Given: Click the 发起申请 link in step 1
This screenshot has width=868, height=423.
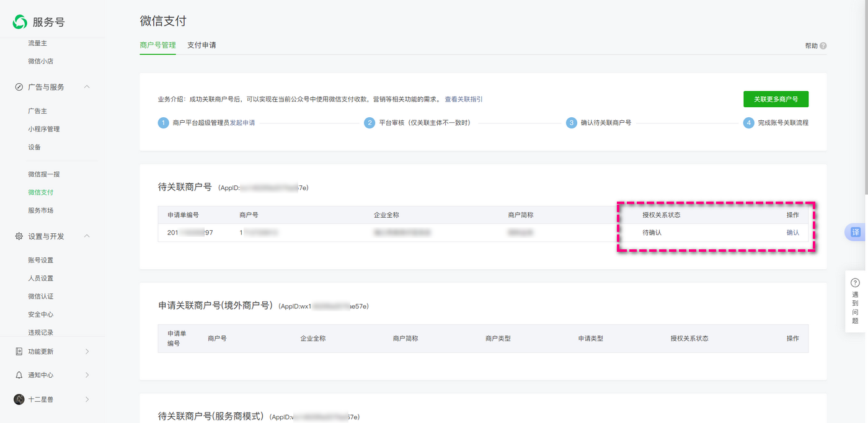Looking at the screenshot, I should 242,123.
